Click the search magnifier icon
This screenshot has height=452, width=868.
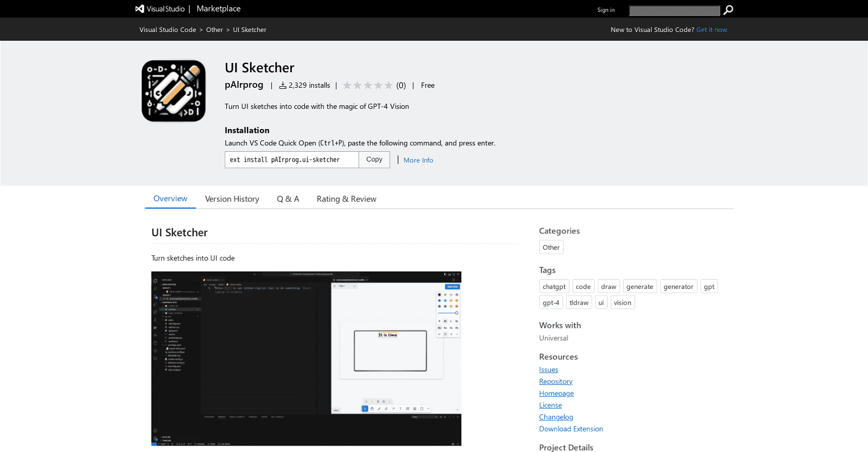pyautogui.click(x=728, y=10)
